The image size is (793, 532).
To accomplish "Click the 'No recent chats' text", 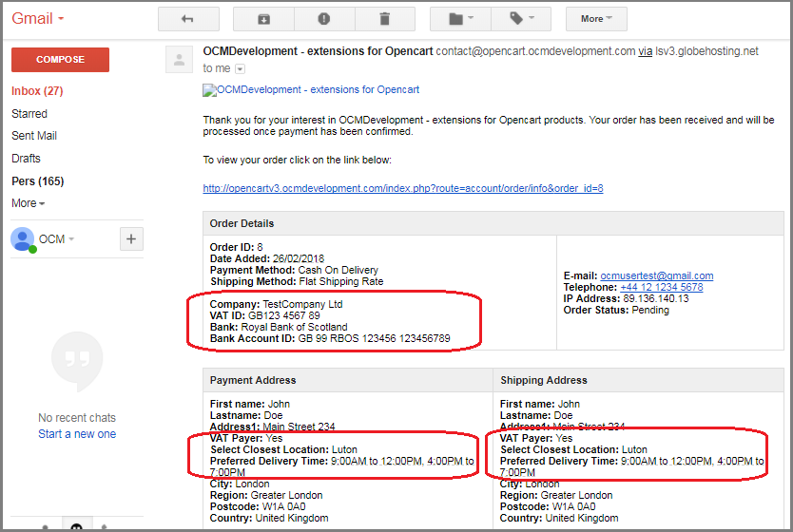I will pyautogui.click(x=77, y=418).
